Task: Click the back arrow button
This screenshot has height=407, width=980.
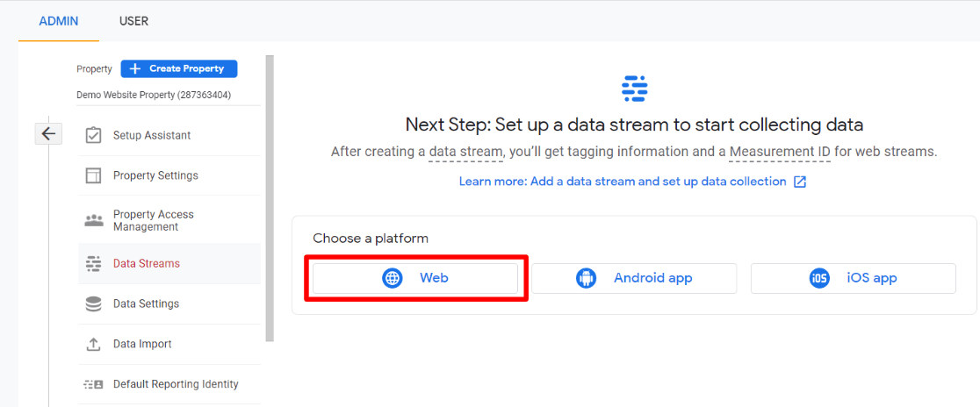Action: tap(48, 134)
